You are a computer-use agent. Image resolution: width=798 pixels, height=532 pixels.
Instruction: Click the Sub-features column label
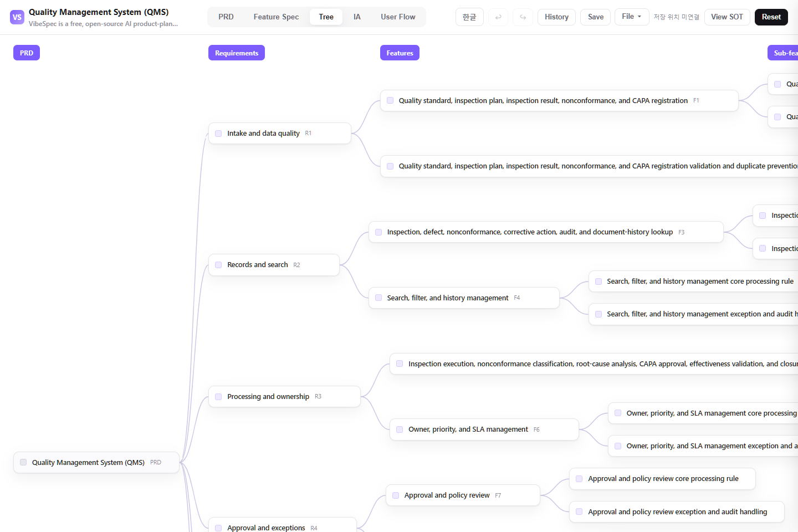click(x=782, y=53)
